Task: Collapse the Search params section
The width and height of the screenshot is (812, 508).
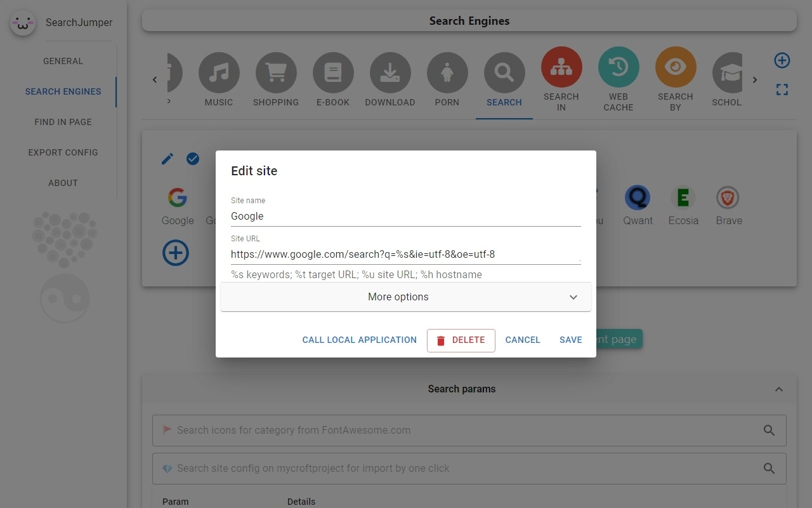Action: (778, 389)
